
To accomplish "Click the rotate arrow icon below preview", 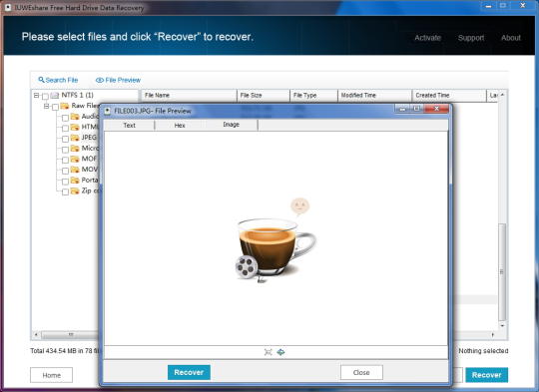I will [280, 352].
